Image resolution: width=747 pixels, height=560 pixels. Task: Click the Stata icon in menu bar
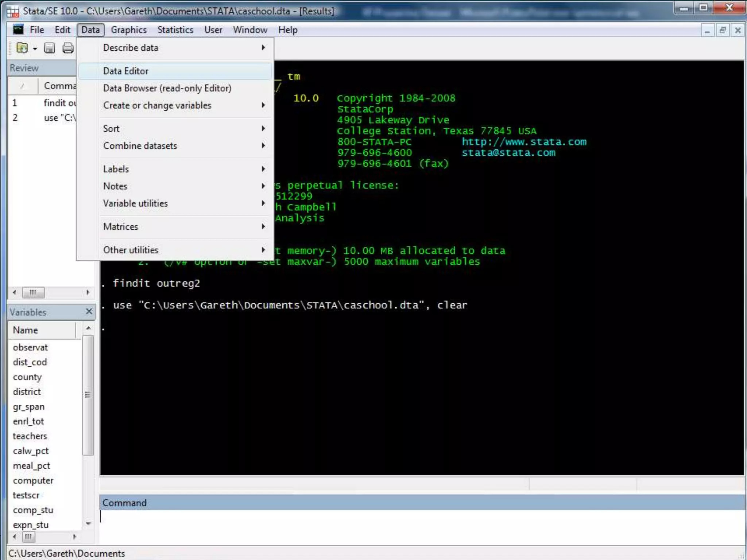18,30
